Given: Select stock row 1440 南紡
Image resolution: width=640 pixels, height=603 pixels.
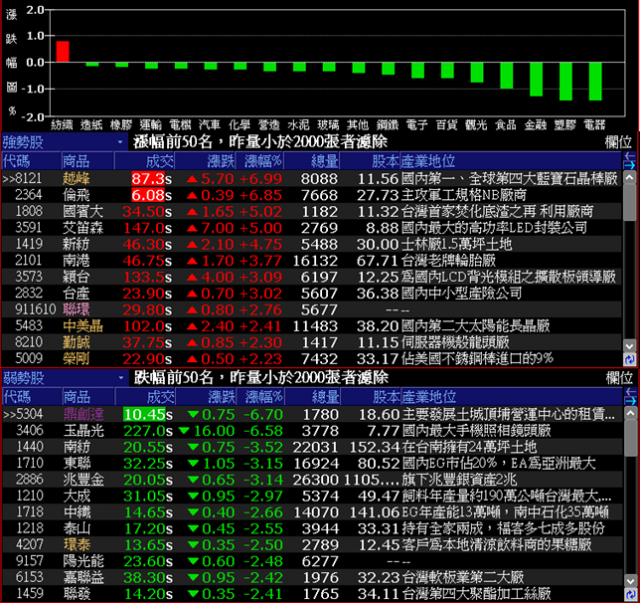Looking at the screenshot, I should tap(312, 447).
